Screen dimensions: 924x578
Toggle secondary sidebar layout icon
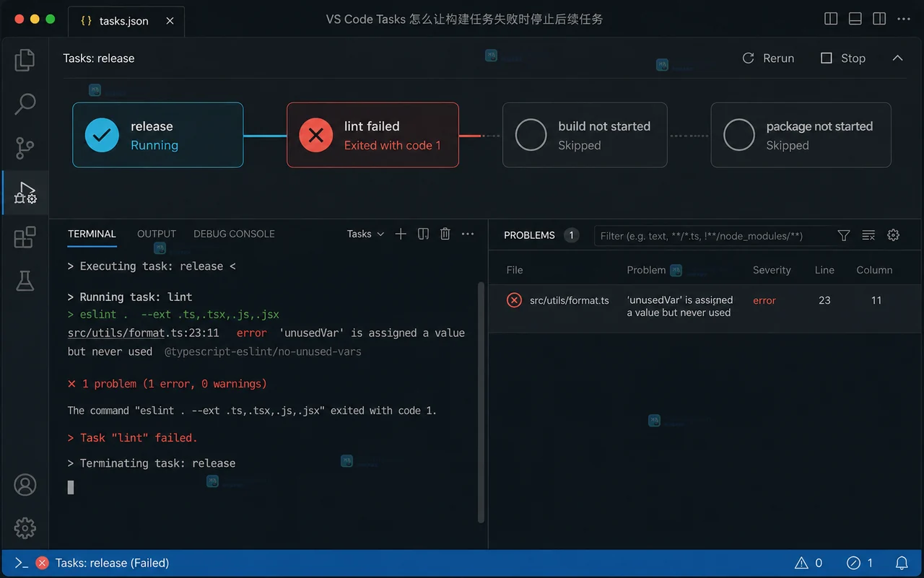tap(879, 19)
